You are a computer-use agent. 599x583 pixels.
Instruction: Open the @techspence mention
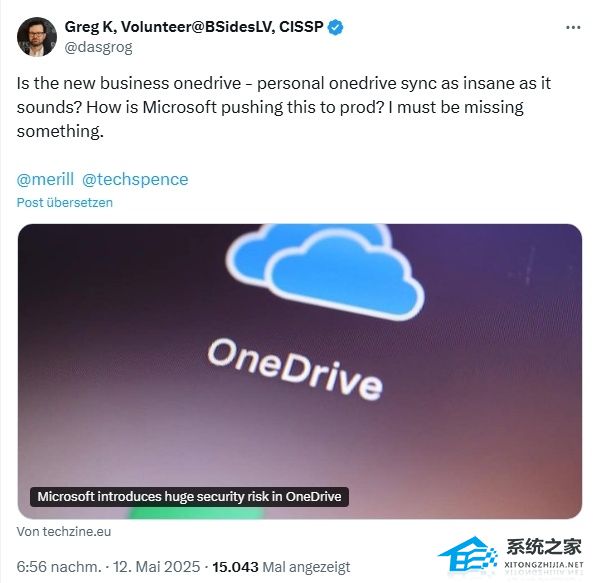[x=135, y=179]
